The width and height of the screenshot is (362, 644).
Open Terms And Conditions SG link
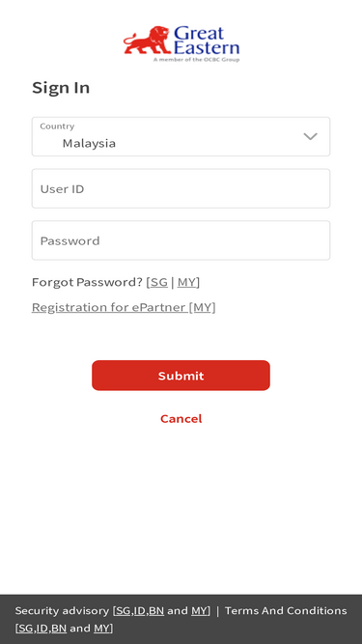[25, 629]
